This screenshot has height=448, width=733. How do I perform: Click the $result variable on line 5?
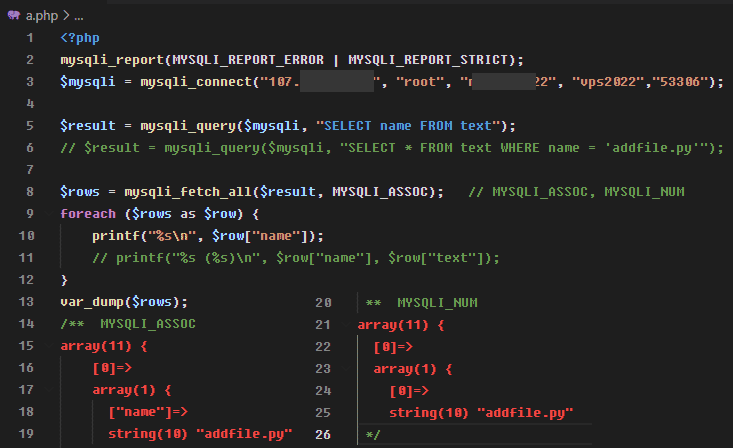tap(88, 126)
